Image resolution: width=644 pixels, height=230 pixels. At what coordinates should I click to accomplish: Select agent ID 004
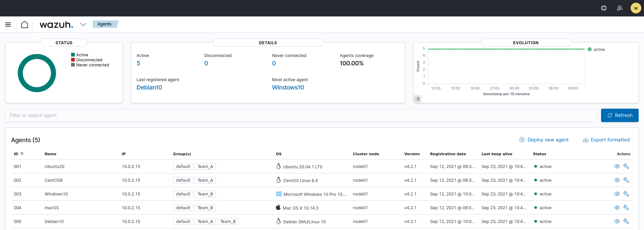(x=17, y=208)
